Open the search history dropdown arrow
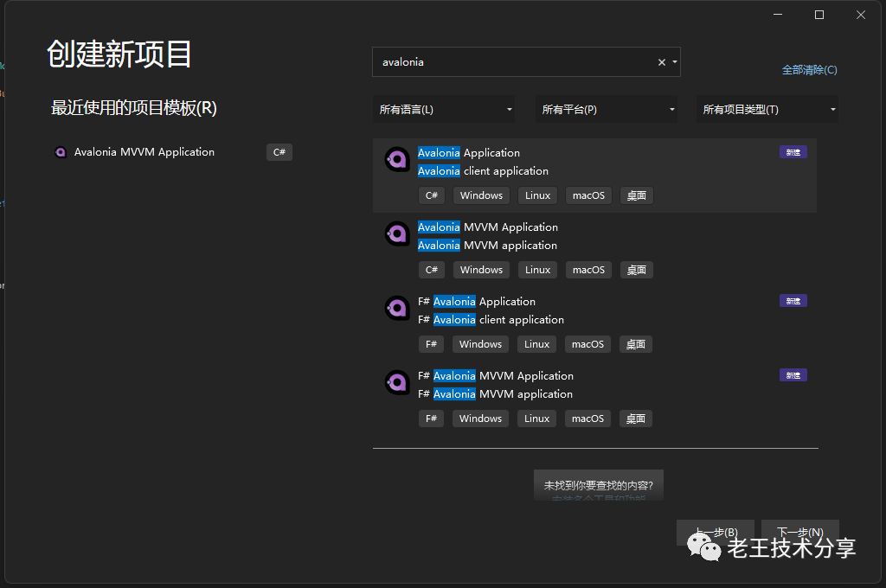 tap(675, 62)
